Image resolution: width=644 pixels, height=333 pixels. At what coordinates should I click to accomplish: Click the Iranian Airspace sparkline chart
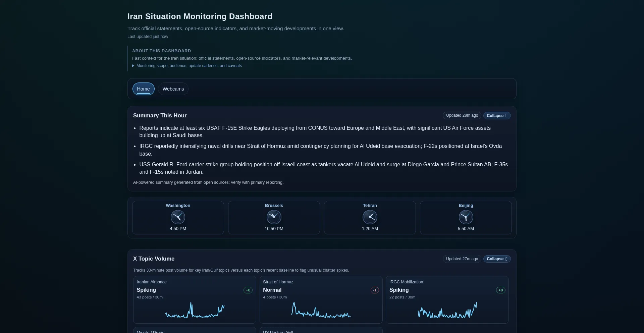[194, 311]
